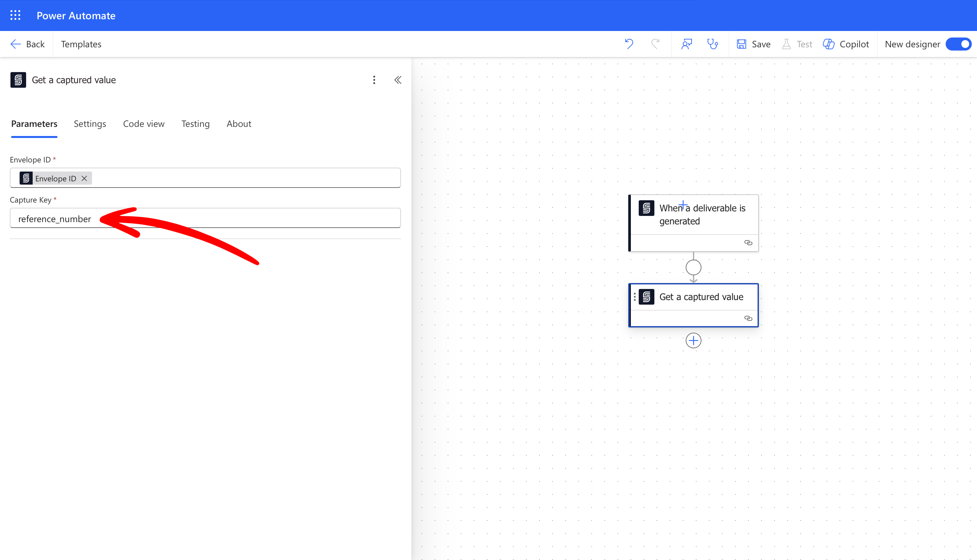Open the Code view tab
The image size is (977, 560).
[x=144, y=124]
